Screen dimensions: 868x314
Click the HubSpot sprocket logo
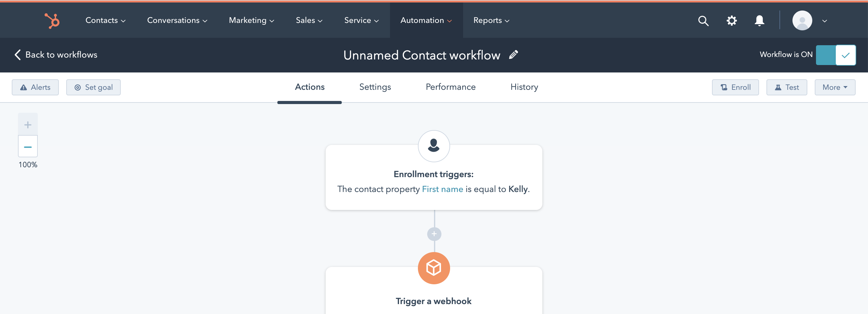(52, 20)
